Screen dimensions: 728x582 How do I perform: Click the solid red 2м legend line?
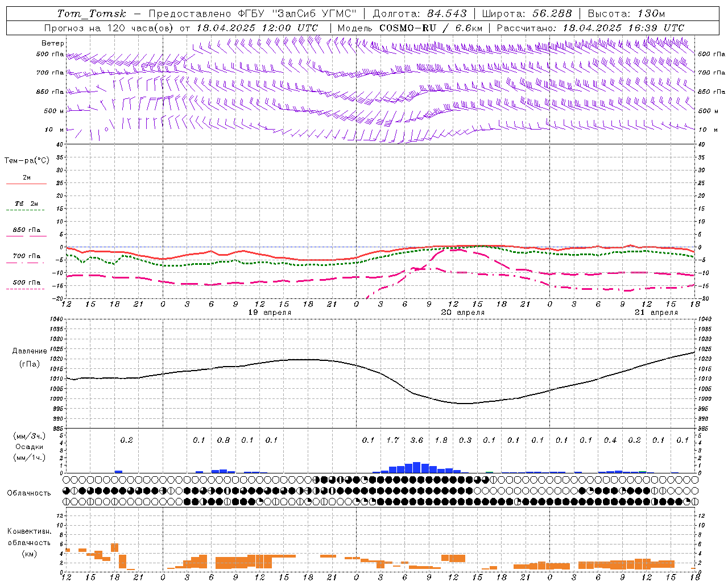(x=26, y=184)
